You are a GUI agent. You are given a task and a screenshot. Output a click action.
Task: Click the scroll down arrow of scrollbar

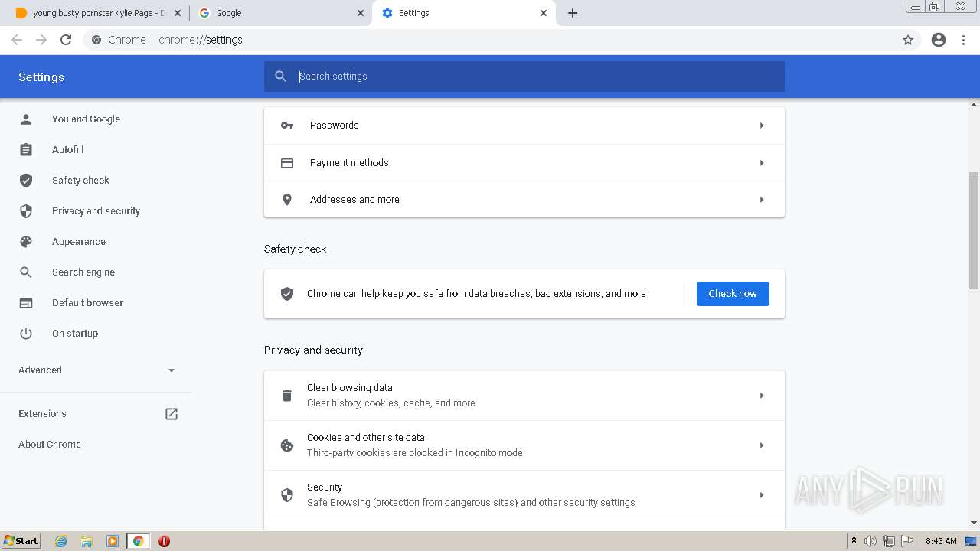click(974, 523)
